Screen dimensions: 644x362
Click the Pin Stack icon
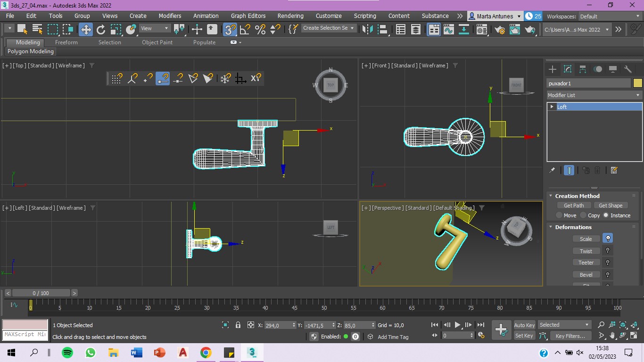click(x=552, y=171)
